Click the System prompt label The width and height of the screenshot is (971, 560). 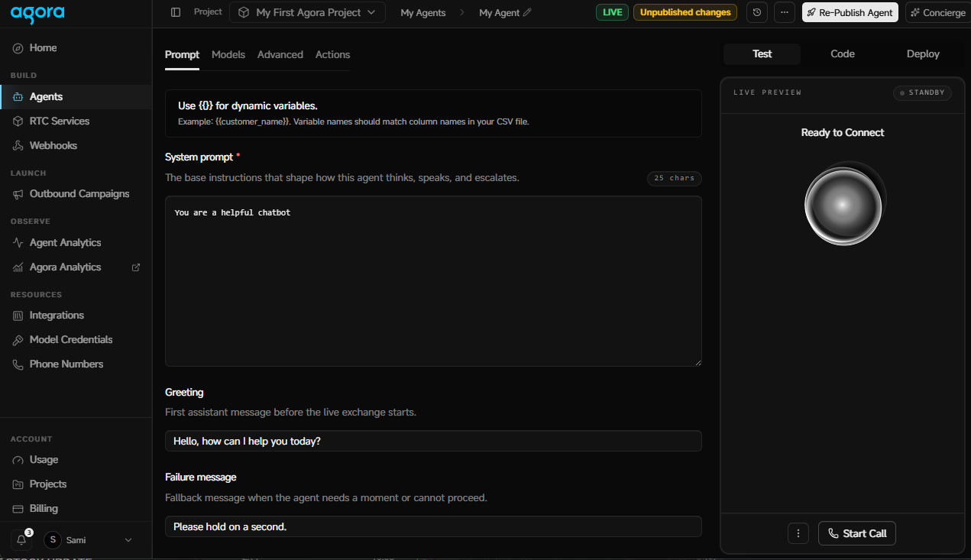tap(199, 157)
